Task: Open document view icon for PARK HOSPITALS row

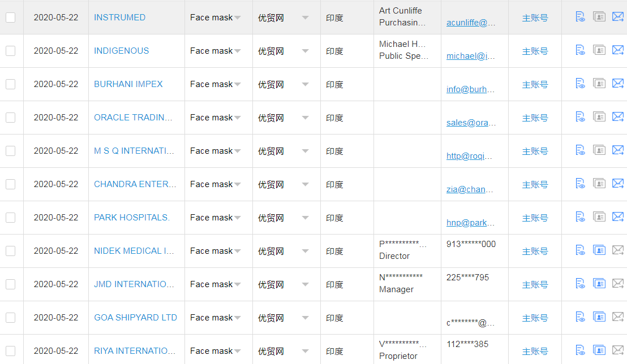Action: [x=580, y=217]
